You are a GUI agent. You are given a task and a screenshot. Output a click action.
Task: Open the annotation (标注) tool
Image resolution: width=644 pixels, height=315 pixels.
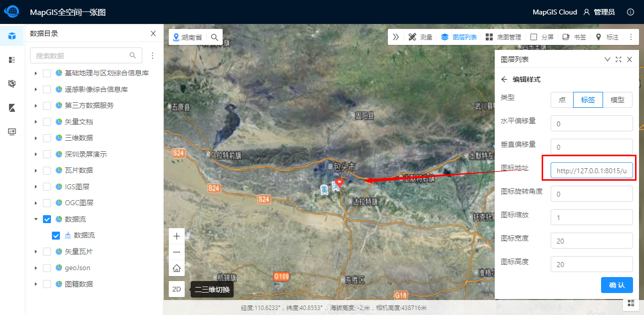click(x=607, y=37)
